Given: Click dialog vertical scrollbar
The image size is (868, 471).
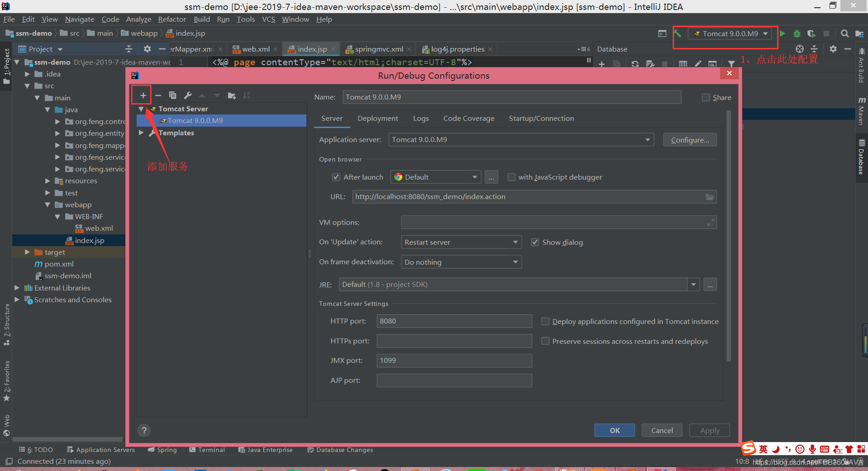Looking at the screenshot, I should tap(729, 235).
